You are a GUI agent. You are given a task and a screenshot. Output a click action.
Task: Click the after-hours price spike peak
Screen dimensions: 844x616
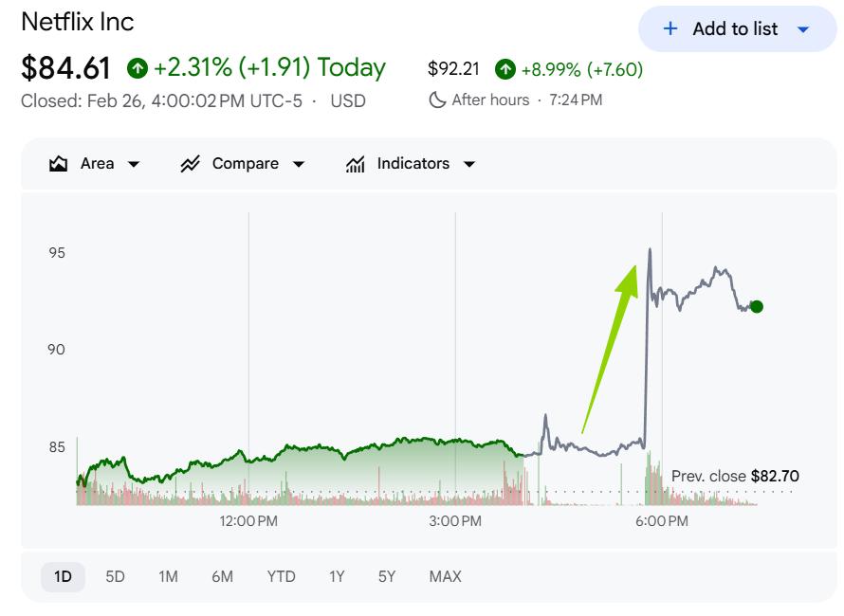(x=650, y=250)
